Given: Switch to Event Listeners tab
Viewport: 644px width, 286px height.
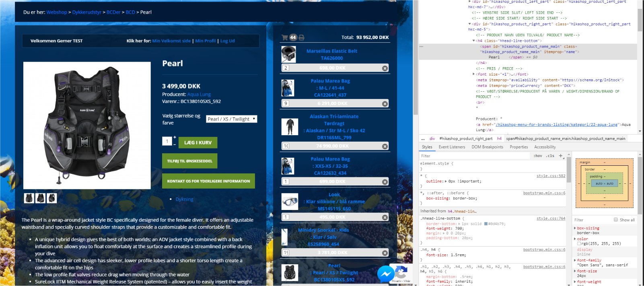Looking at the screenshot, I should click(452, 147).
